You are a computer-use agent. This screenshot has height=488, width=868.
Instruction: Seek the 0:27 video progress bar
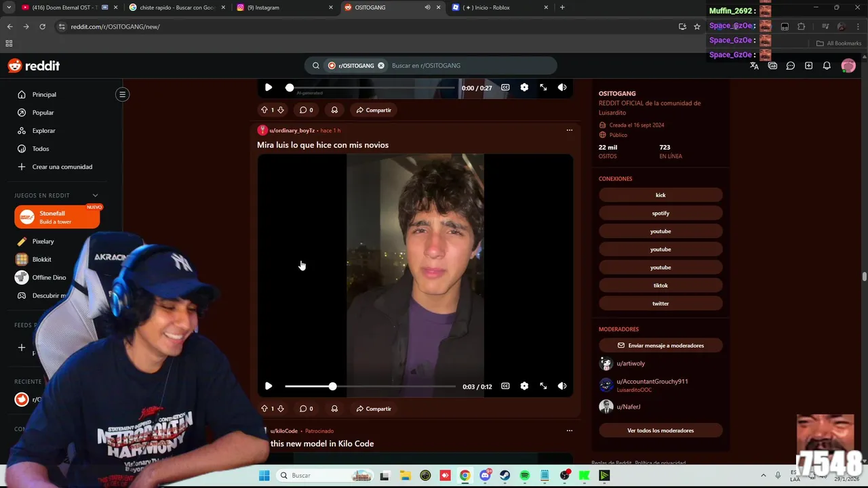coord(370,87)
